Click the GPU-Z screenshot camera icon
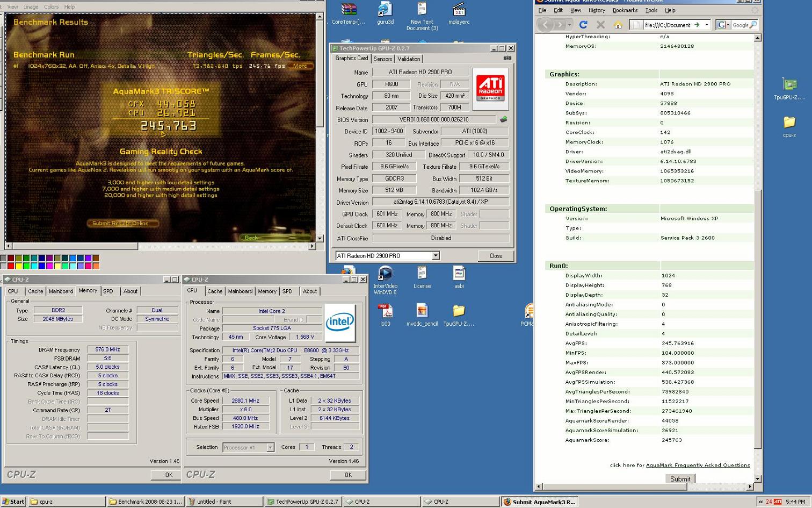 click(507, 58)
